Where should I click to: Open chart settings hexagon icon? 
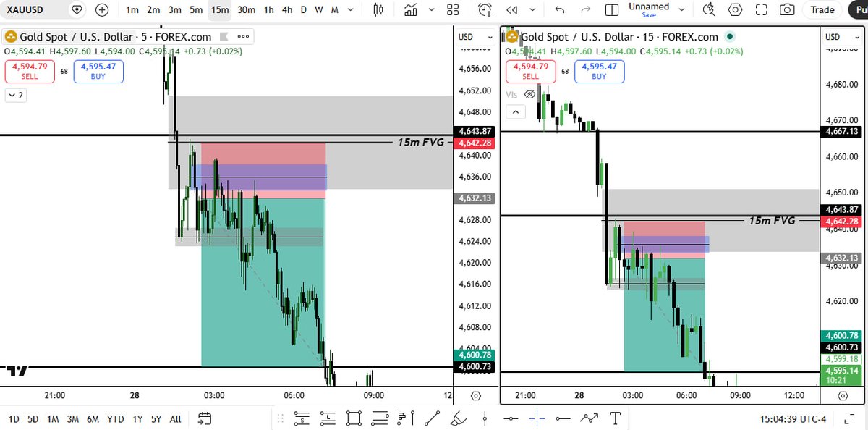736,10
